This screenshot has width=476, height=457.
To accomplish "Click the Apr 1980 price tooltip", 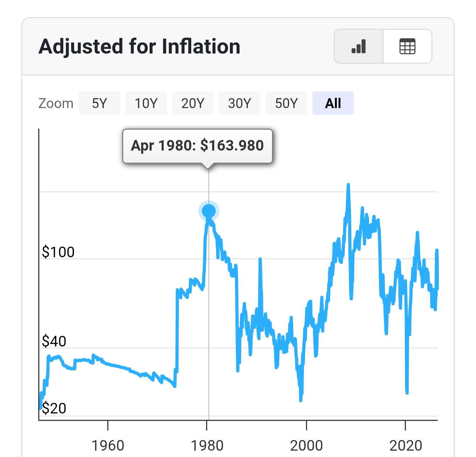I will (x=197, y=146).
